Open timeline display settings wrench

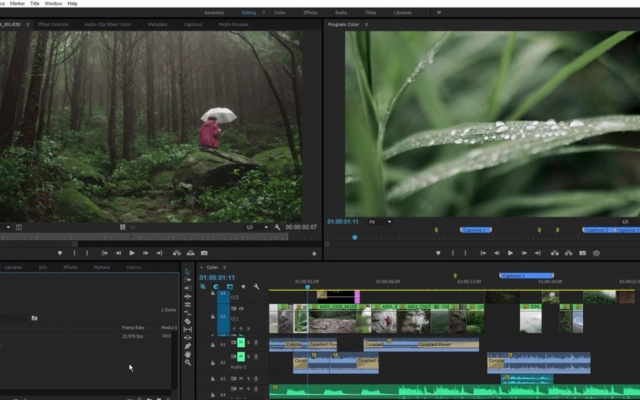[256, 287]
